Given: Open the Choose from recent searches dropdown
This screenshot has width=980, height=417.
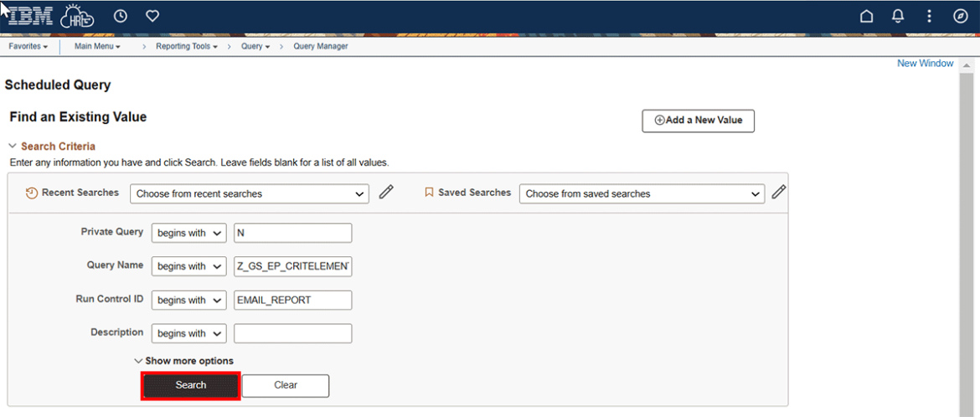Looking at the screenshot, I should point(249,193).
